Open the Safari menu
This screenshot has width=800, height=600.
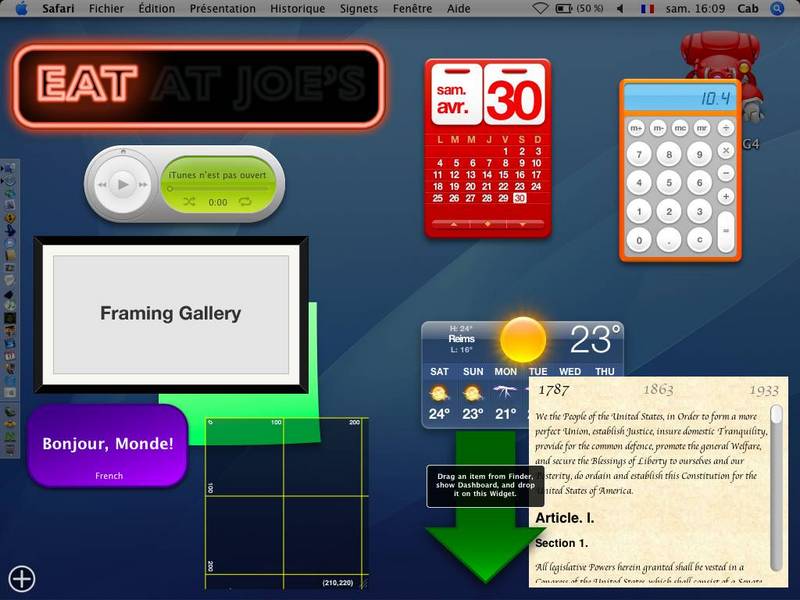(58, 9)
